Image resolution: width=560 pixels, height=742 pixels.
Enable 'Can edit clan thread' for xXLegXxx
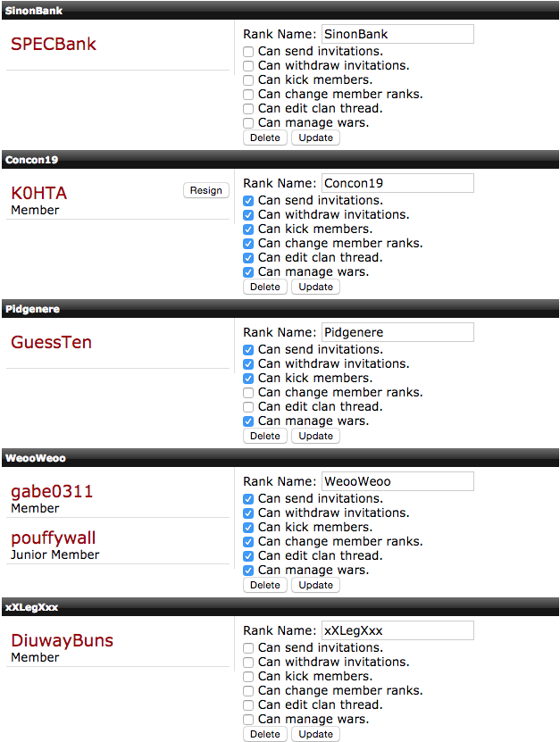[x=248, y=705]
